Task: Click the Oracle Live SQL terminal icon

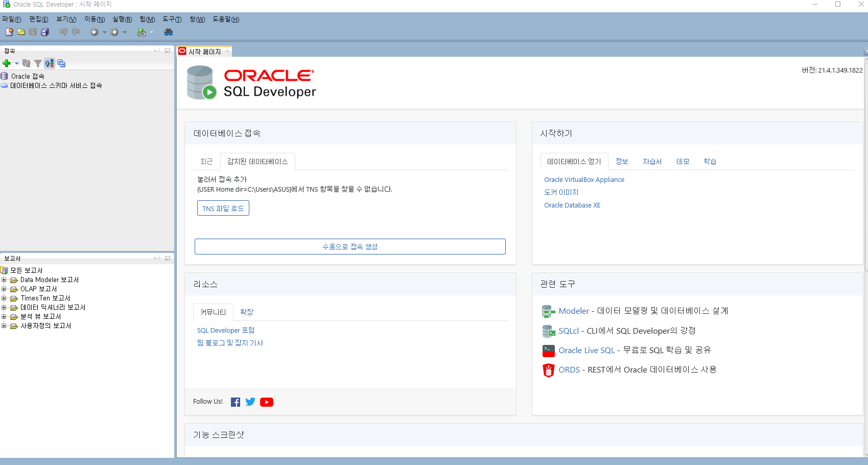Action: 549,351
